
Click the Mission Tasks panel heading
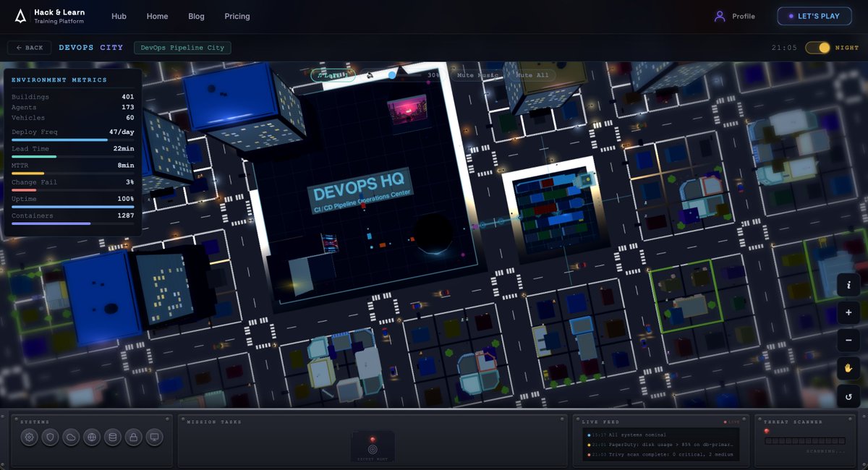[x=214, y=422]
